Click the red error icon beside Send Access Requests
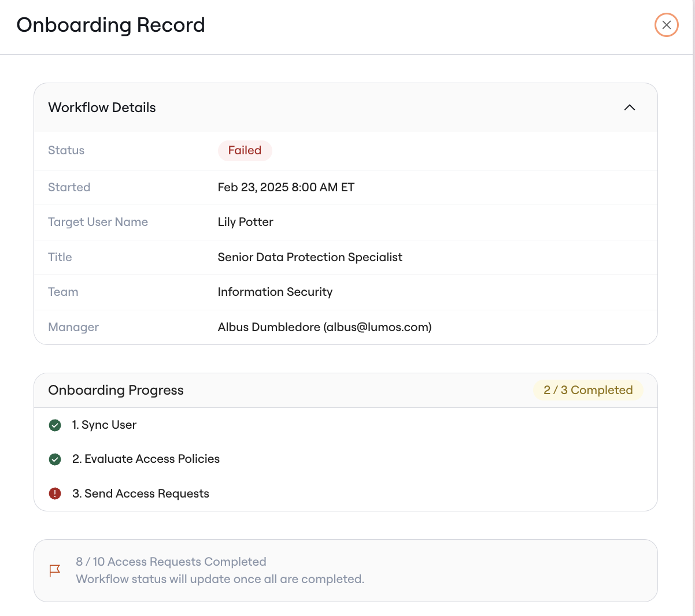695x616 pixels. click(x=55, y=493)
